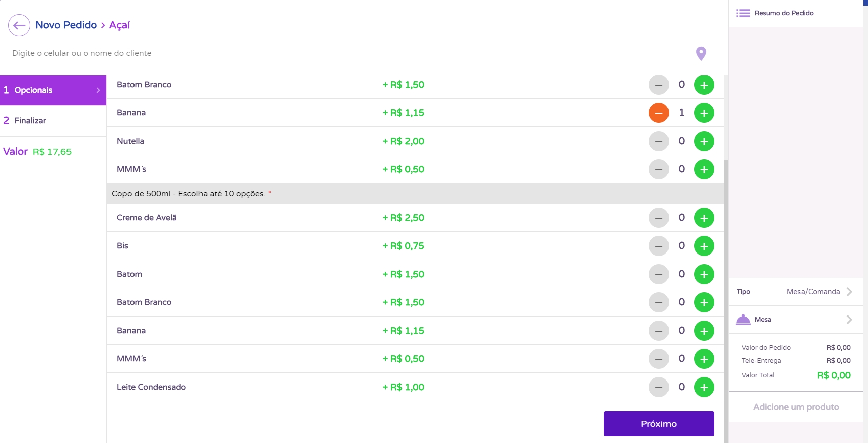Click the grey minus button for Nutella
The width and height of the screenshot is (868, 443).
pyautogui.click(x=658, y=141)
